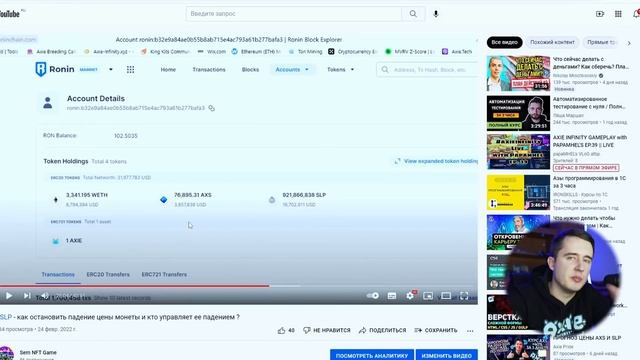Image resolution: width=640 pixels, height=360 pixels.
Task: Start voice search with microphone
Action: (436, 13)
